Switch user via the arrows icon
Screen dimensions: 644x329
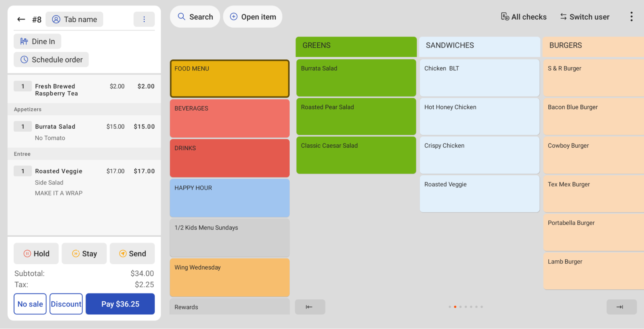[x=584, y=16]
